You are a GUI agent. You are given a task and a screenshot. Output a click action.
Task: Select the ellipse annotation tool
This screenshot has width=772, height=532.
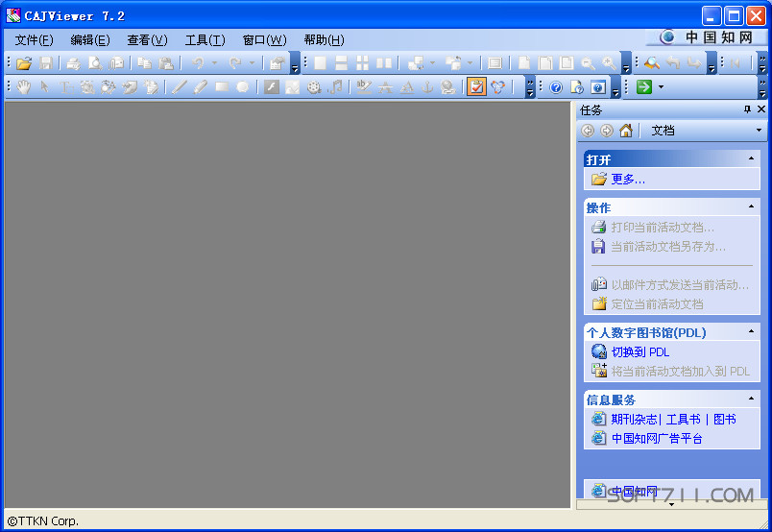pyautogui.click(x=243, y=87)
